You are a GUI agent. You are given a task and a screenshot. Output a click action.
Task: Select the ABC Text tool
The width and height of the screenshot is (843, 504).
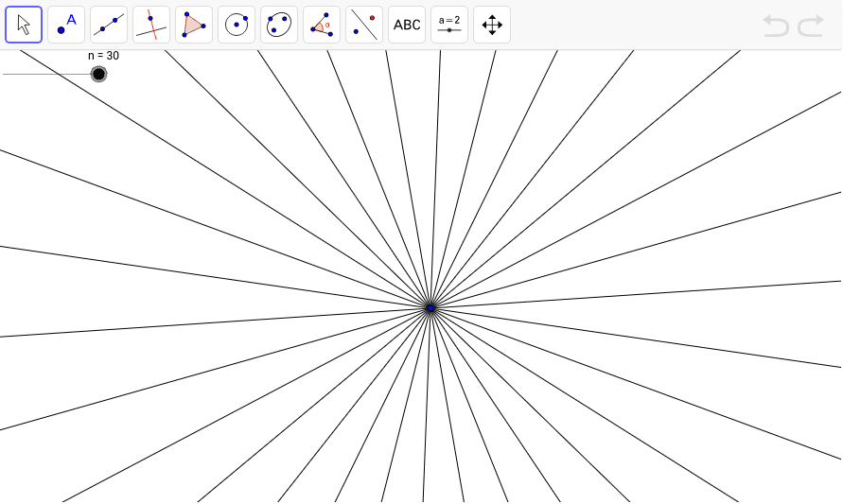pyautogui.click(x=407, y=25)
